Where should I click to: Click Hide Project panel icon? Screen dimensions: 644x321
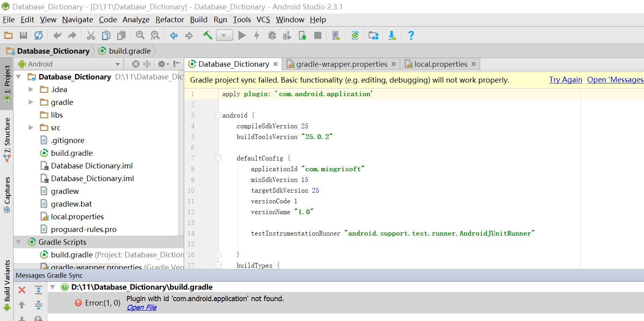click(x=177, y=64)
